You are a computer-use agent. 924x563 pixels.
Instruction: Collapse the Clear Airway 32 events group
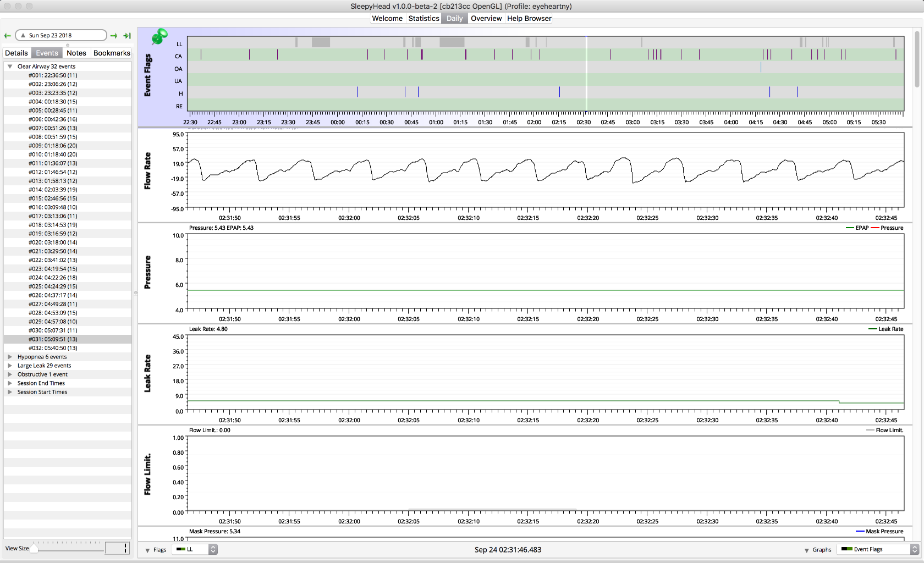tap(10, 67)
